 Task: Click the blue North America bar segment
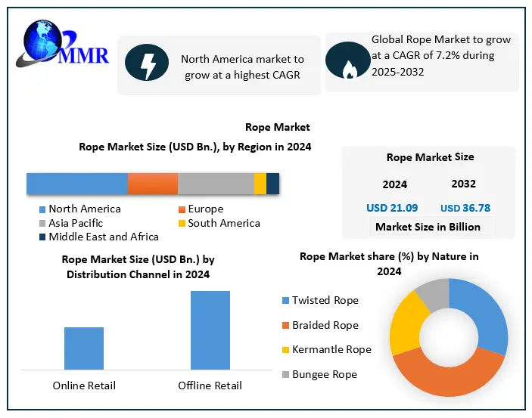point(76,184)
